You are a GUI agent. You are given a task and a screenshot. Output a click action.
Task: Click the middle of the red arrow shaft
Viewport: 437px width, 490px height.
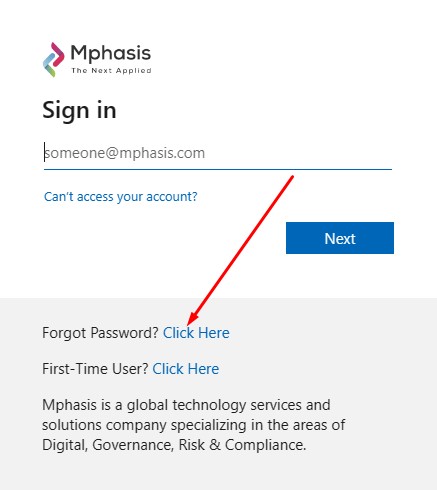(242, 247)
